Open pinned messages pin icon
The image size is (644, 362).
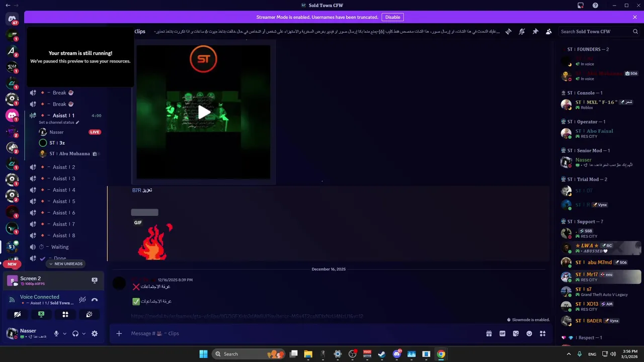[x=535, y=31]
